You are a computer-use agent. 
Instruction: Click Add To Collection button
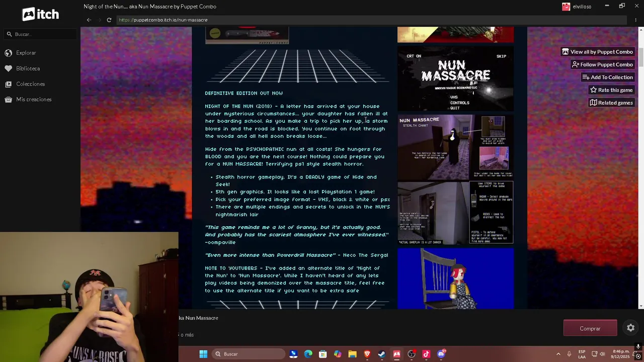[x=607, y=77]
